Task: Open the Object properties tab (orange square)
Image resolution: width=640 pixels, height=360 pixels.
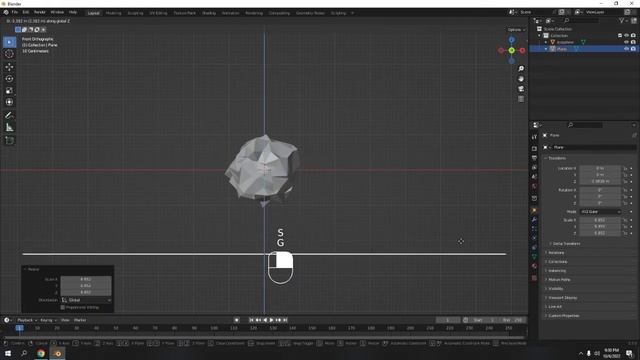Action: (x=534, y=211)
